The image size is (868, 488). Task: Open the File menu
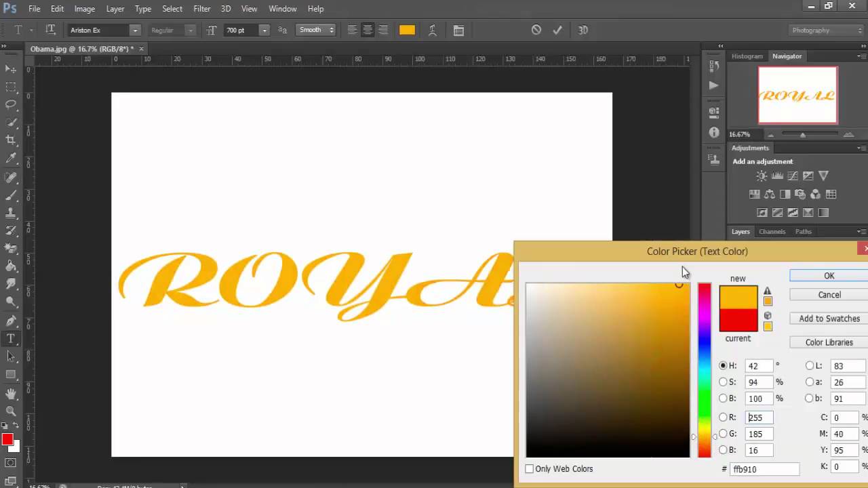(35, 9)
